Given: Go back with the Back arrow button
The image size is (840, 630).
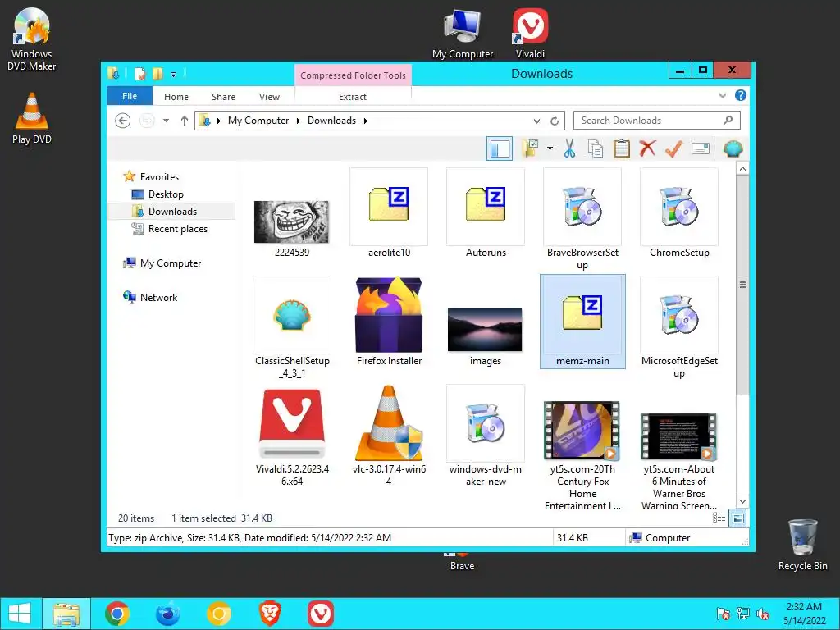Looking at the screenshot, I should click(123, 121).
